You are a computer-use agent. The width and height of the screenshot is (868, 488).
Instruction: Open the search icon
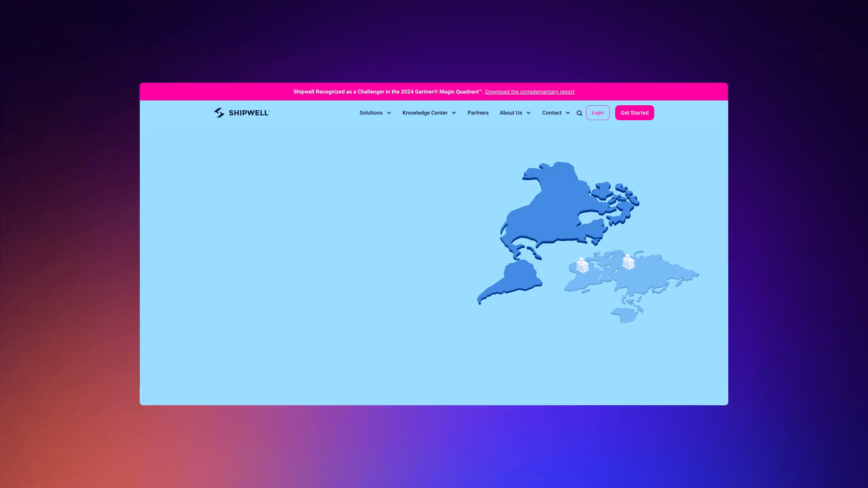(x=579, y=113)
